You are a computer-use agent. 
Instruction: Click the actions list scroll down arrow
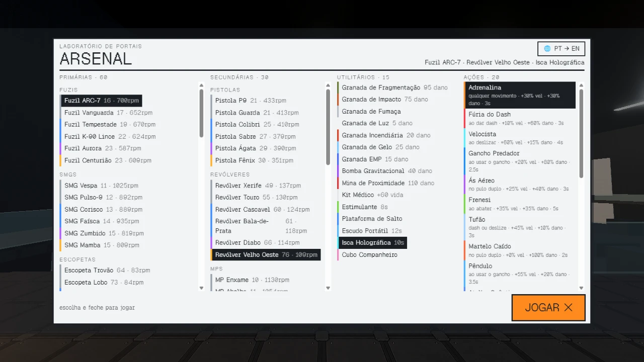tap(581, 288)
